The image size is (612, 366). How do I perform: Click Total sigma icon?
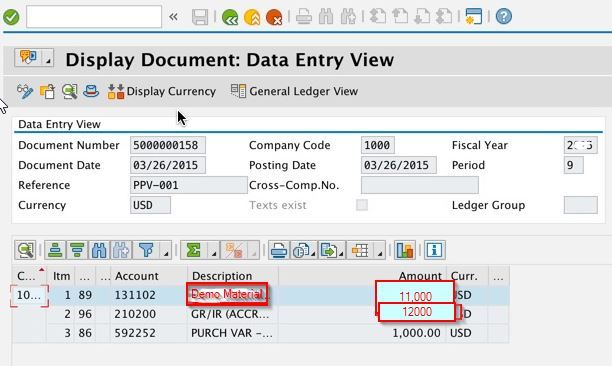(x=194, y=250)
